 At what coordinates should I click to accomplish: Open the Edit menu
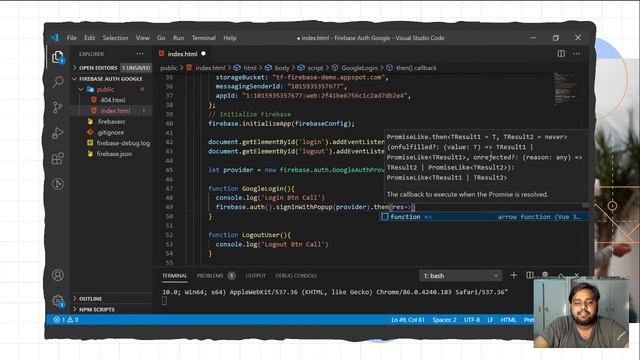(89, 38)
